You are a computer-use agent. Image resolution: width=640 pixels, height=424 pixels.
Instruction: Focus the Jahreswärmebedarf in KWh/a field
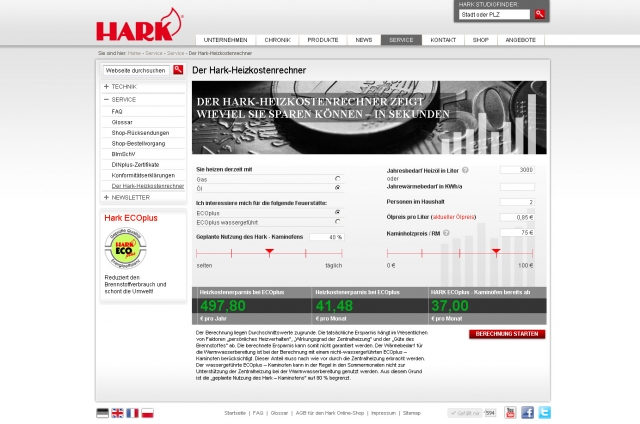point(517,186)
